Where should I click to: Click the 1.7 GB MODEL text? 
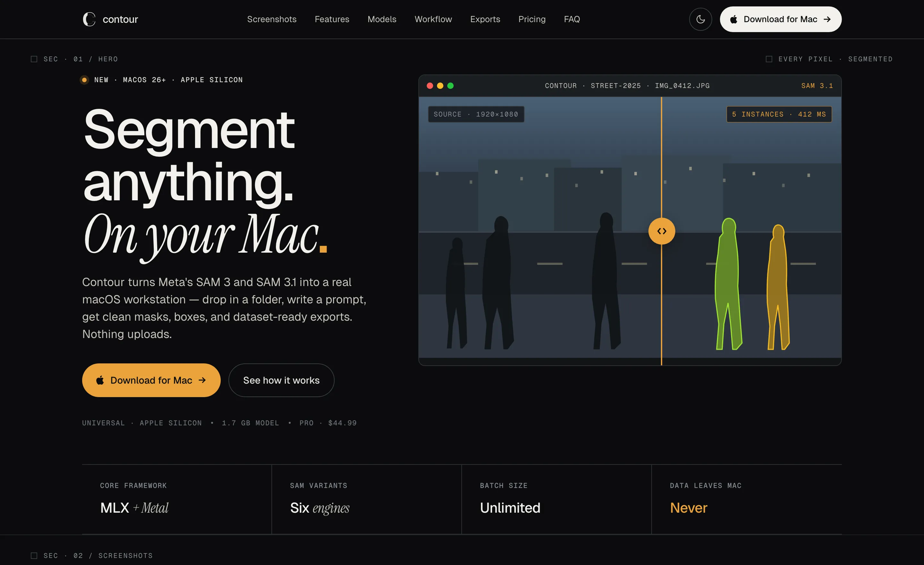(251, 423)
